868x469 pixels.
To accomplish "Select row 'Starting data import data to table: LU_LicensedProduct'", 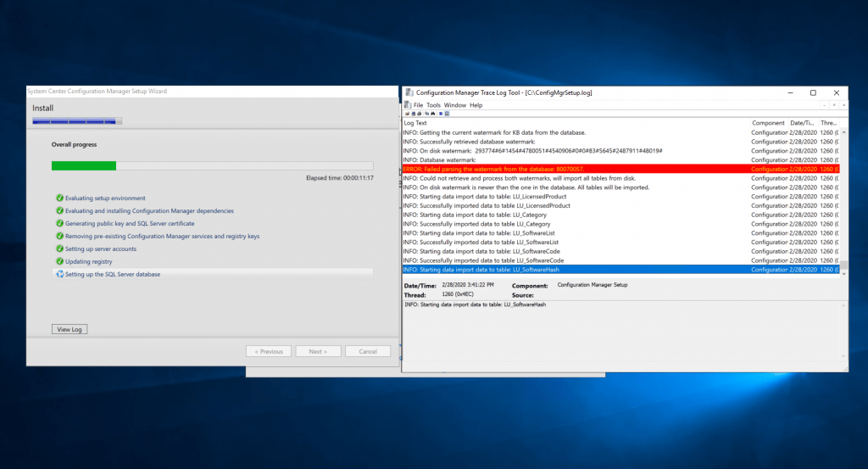I will [621, 197].
